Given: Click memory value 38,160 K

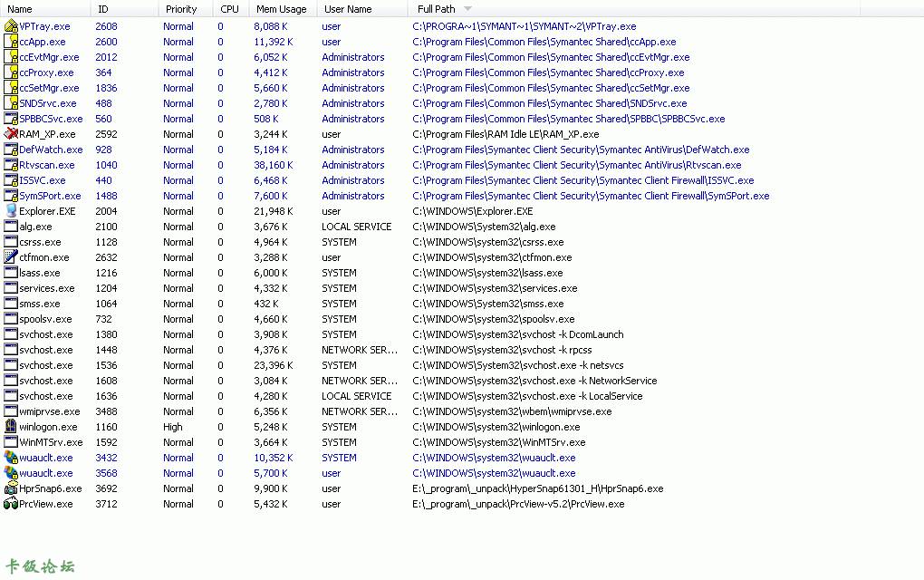Looking at the screenshot, I should 274,165.
